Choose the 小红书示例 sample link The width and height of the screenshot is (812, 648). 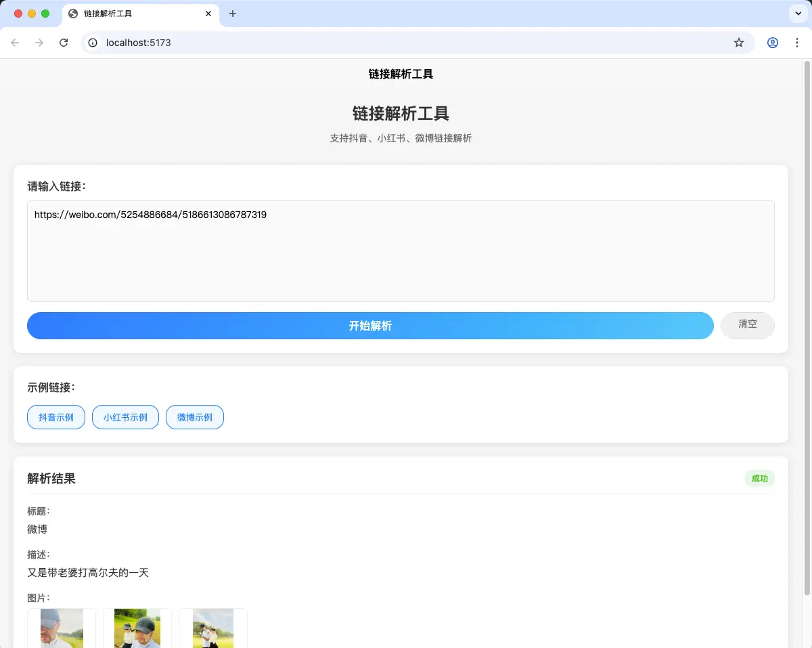[125, 417]
